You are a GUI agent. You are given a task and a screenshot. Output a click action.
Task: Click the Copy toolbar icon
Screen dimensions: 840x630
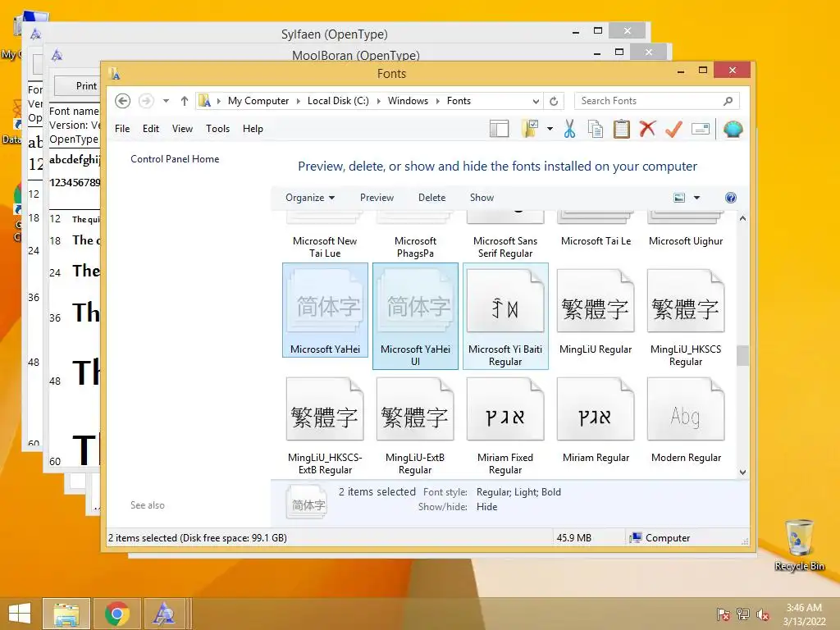596,129
